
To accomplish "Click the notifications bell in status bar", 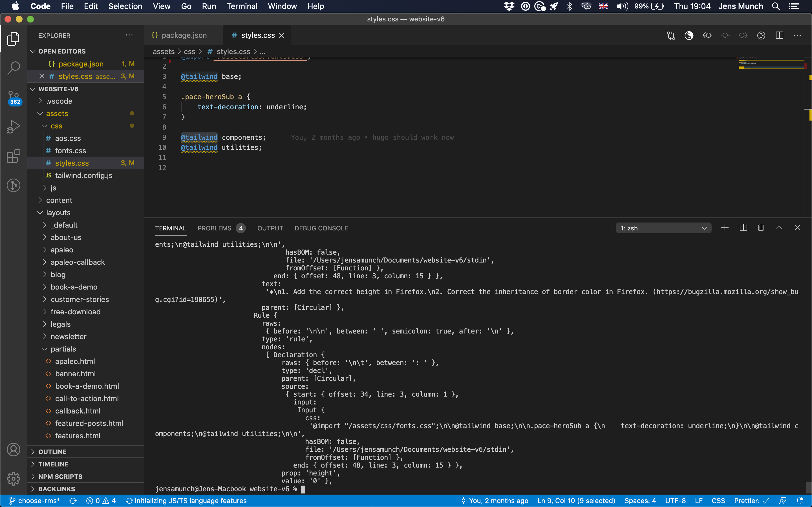I will click(801, 501).
